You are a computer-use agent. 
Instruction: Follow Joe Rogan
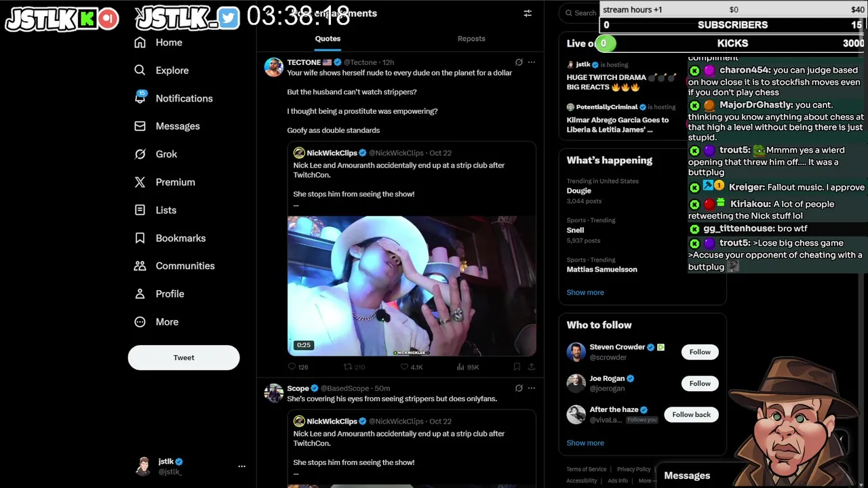click(x=700, y=384)
